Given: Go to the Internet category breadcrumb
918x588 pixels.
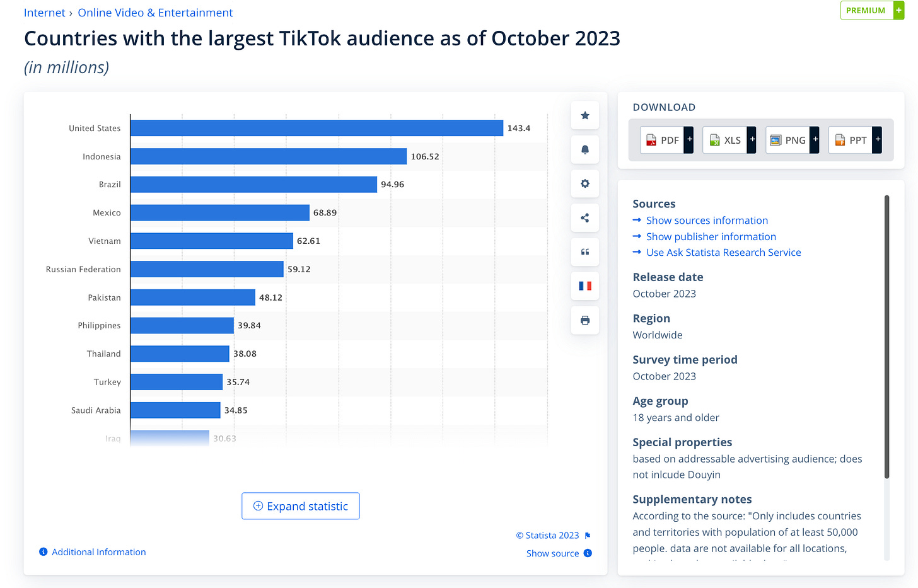Looking at the screenshot, I should click(x=45, y=12).
